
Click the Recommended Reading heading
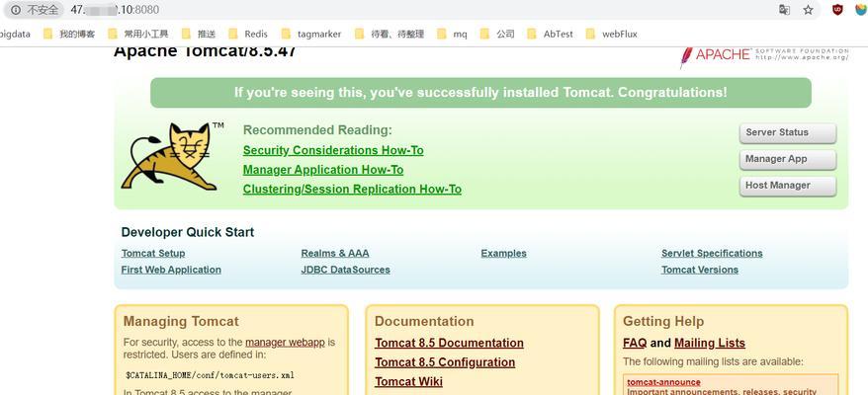tap(317, 130)
